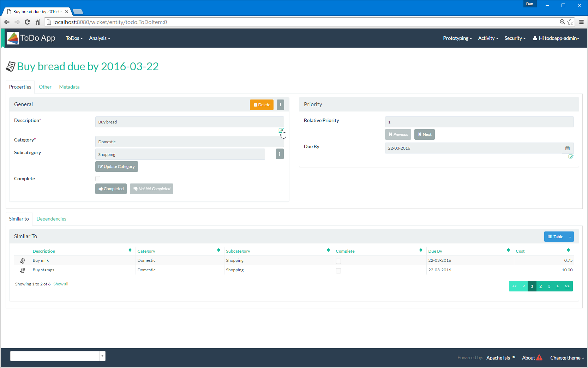Click the Description text field
The image size is (588, 368).
tap(189, 122)
